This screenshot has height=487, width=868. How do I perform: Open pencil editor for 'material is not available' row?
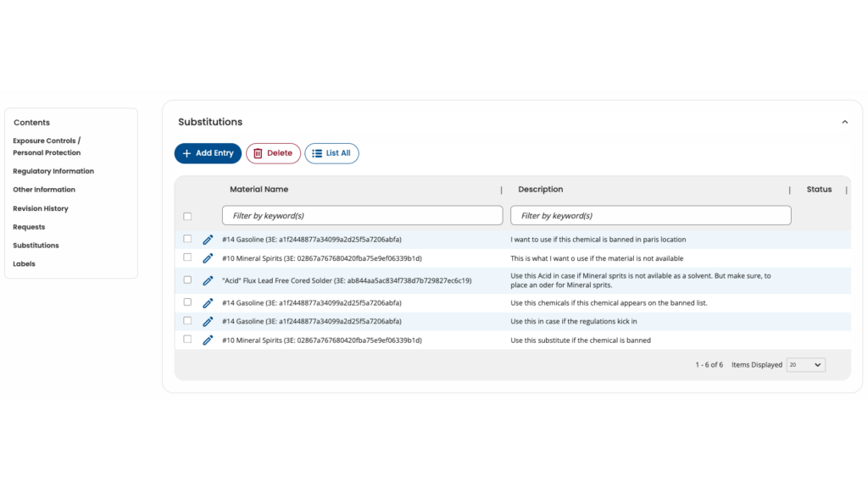(x=208, y=258)
